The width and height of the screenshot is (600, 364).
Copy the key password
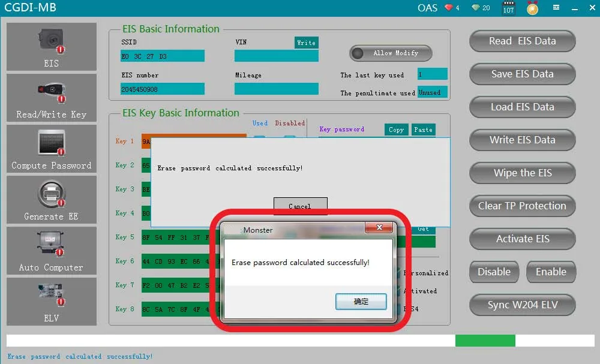pos(397,130)
